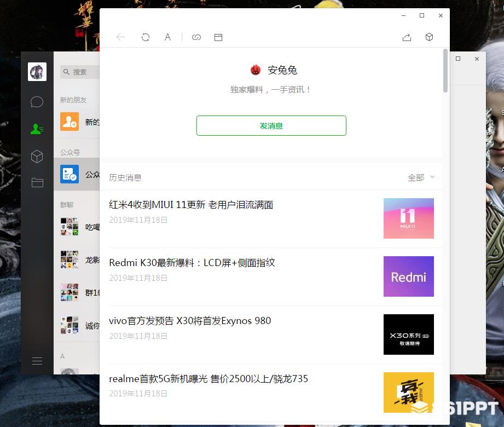The height and width of the screenshot is (427, 504).
Task: Click the cube icon in browser toolbar
Action: 429,37
